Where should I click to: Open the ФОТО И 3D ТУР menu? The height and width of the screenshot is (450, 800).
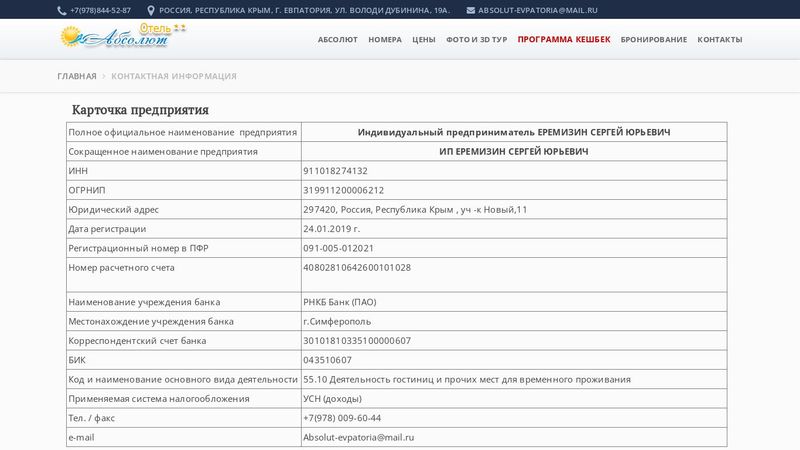[x=477, y=39]
